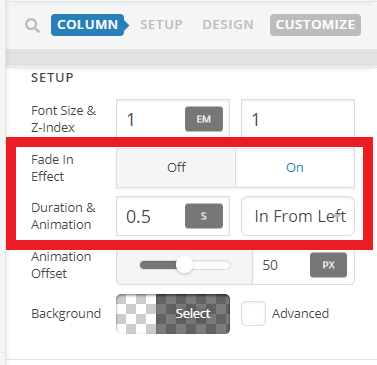Image resolution: width=377 pixels, height=365 pixels.
Task: Click the transparent background color swatch
Action: pos(136,314)
